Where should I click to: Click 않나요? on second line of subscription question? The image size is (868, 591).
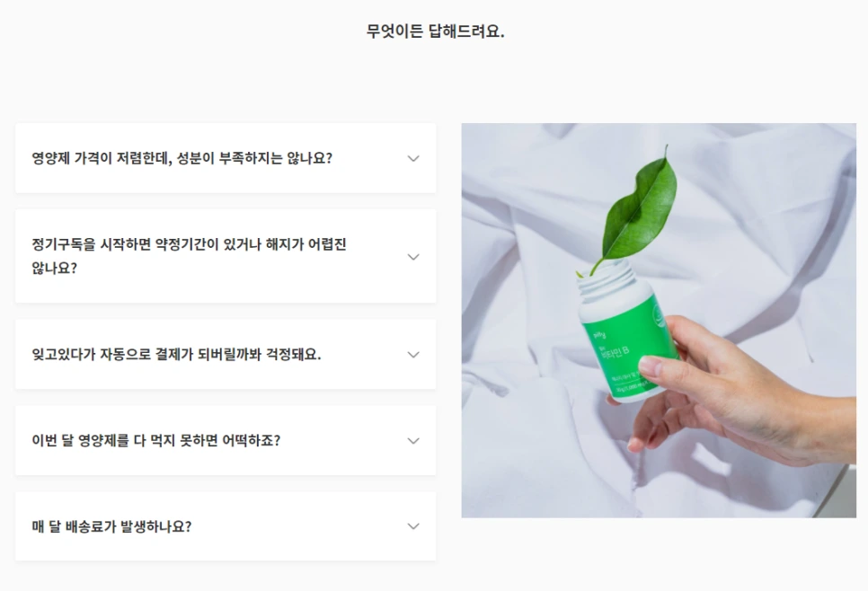tap(54, 269)
